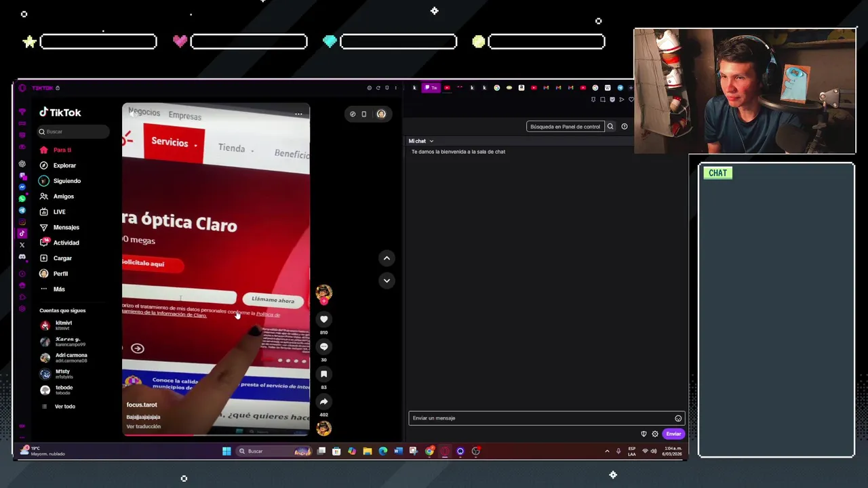Go to previous video up arrow
Screen dimensions: 868x488
[387, 258]
